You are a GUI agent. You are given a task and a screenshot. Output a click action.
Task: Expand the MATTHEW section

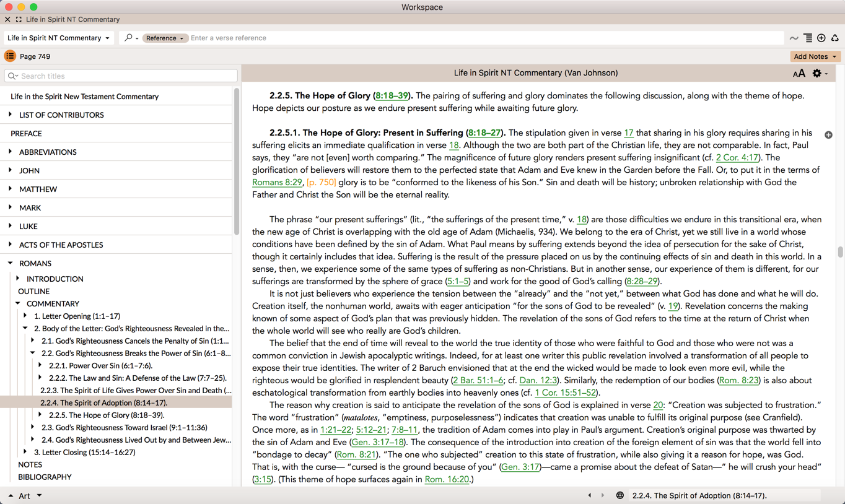coord(10,189)
